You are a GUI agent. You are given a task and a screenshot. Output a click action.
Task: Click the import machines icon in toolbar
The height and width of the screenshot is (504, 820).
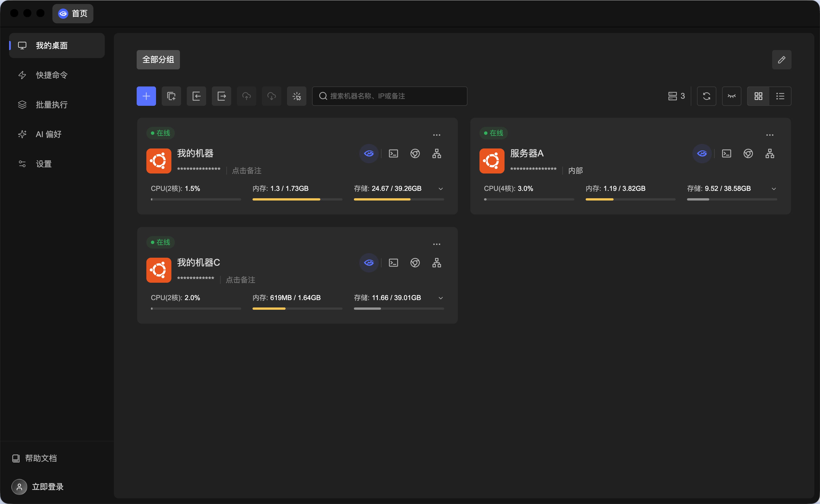click(x=196, y=96)
